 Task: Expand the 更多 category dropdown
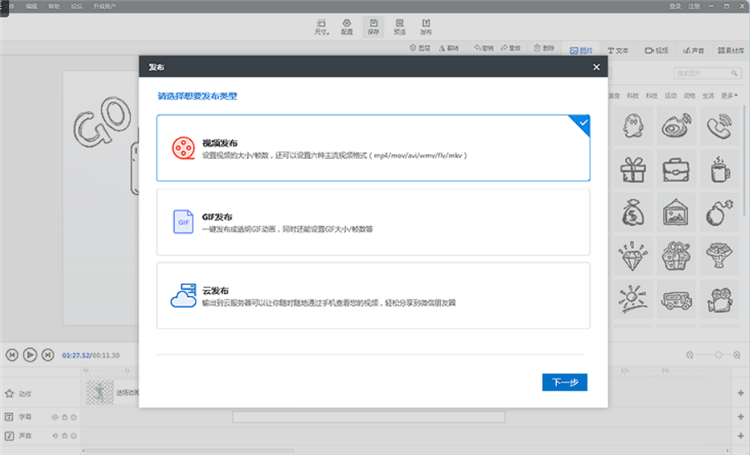tap(730, 95)
